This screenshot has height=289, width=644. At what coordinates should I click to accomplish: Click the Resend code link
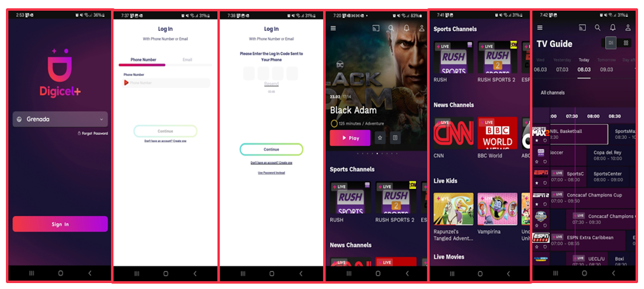coord(271,84)
